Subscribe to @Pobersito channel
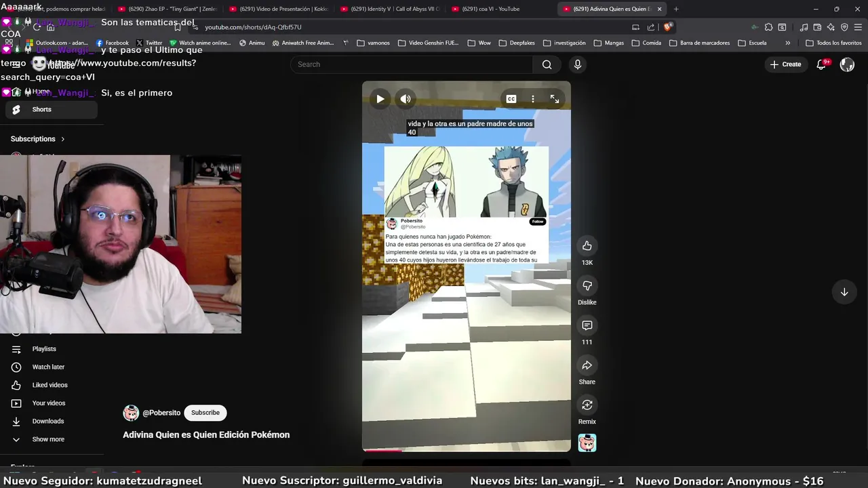Viewport: 868px width, 488px height. [205, 413]
